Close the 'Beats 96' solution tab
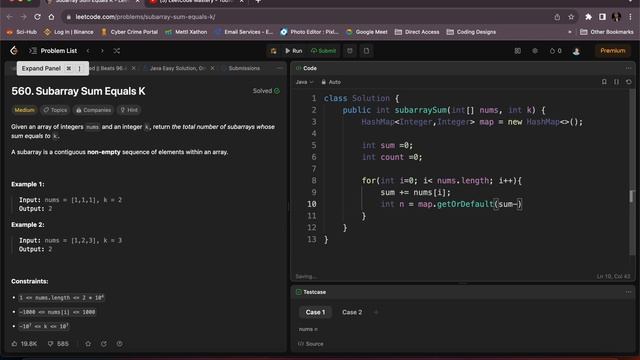 click(133, 68)
